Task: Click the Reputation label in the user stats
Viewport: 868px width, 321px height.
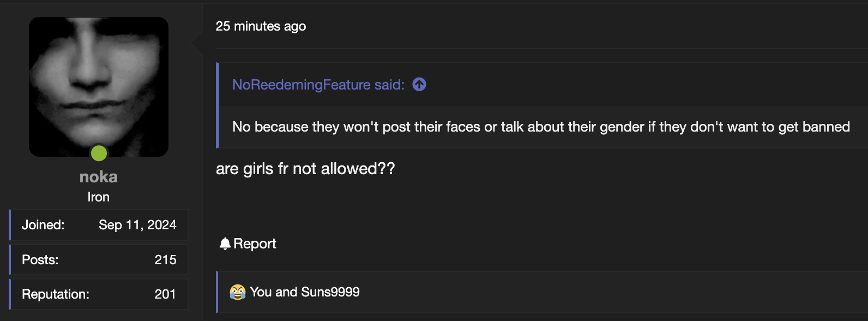Action: 56,294
